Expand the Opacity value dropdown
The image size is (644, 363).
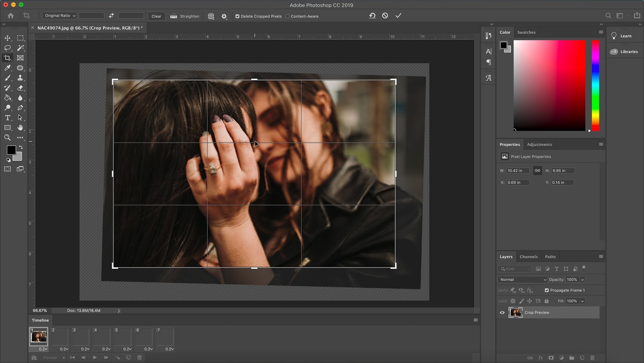(582, 279)
